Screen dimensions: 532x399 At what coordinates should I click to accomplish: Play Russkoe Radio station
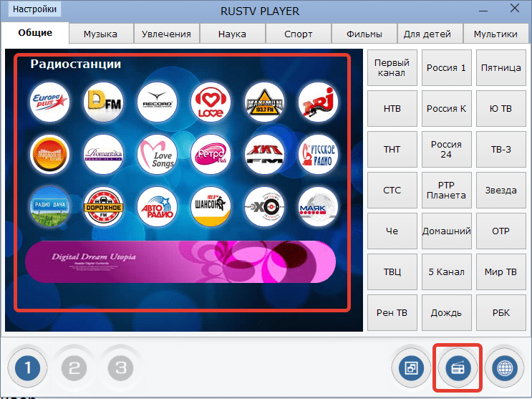tap(318, 155)
